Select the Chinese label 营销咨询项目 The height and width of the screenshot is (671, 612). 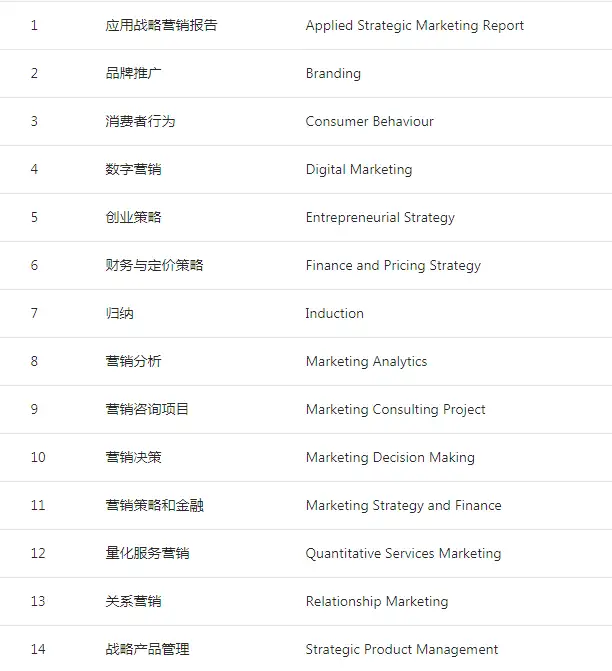coord(147,409)
